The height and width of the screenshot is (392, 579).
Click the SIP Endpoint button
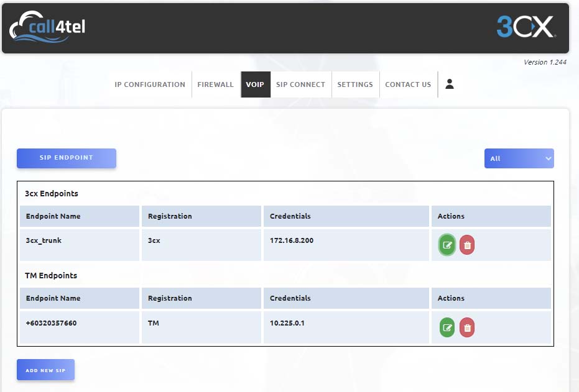pyautogui.click(x=67, y=158)
